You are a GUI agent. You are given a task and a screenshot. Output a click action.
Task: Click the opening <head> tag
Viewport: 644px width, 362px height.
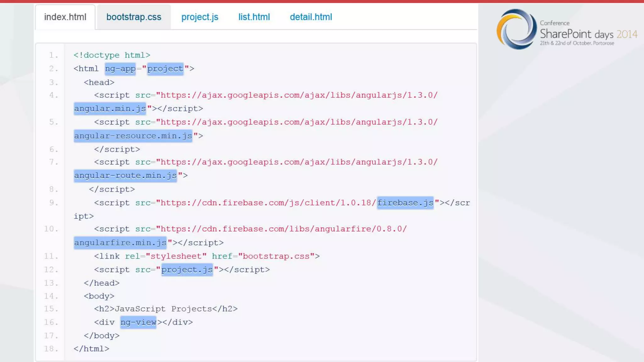[99, 83]
